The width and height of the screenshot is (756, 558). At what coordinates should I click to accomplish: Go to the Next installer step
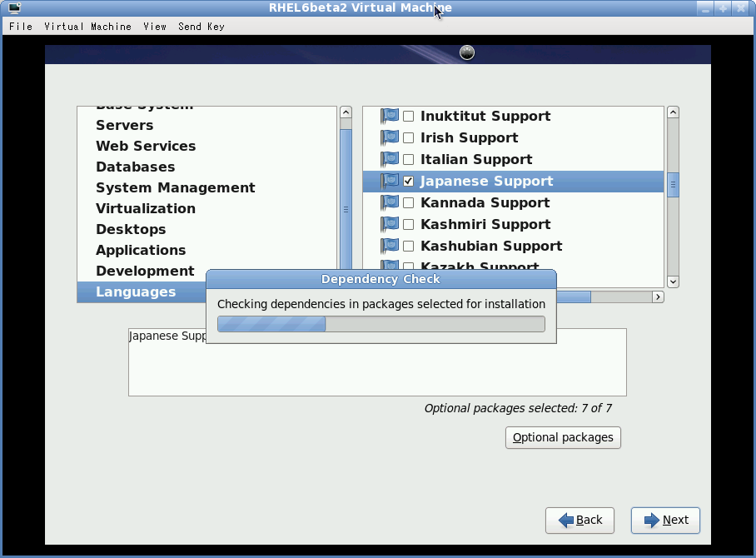(x=665, y=521)
